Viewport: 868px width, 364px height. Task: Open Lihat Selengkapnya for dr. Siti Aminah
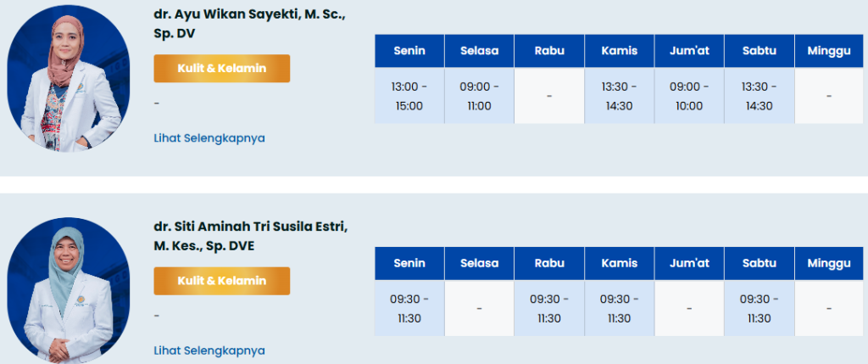209,350
